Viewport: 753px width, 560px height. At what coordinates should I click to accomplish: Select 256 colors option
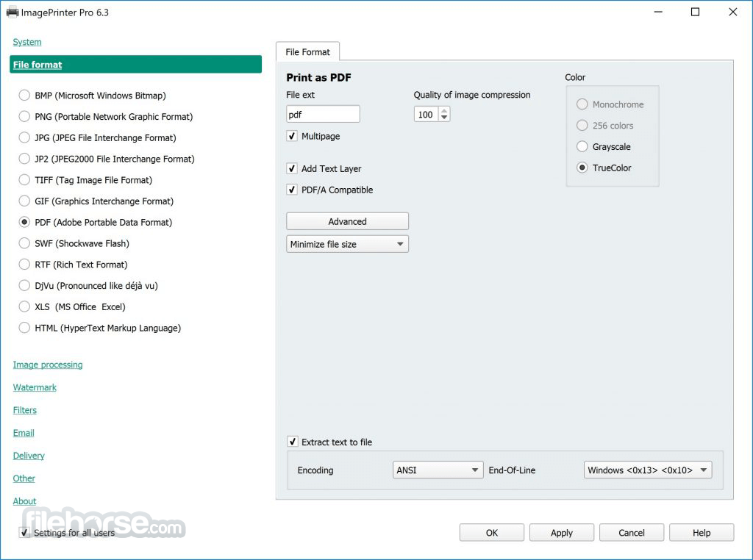coord(582,125)
